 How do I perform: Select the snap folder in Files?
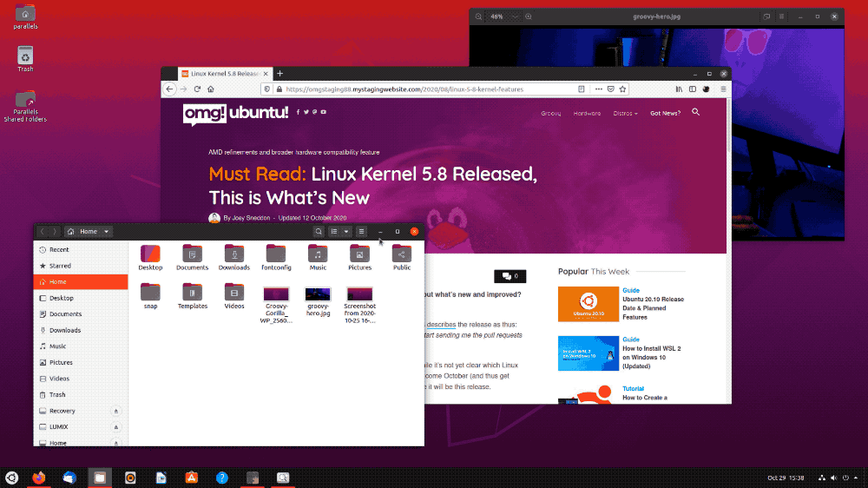pos(150,296)
